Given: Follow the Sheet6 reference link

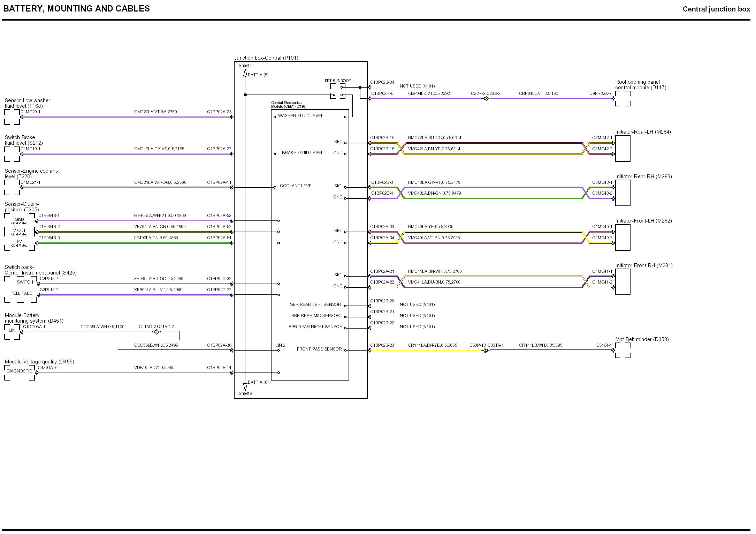Looking at the screenshot, I should click(x=245, y=393).
